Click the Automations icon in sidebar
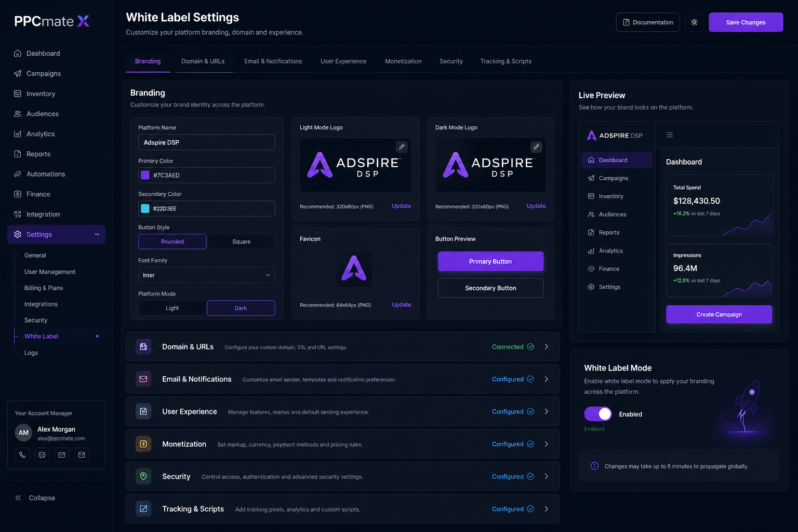 (18, 174)
